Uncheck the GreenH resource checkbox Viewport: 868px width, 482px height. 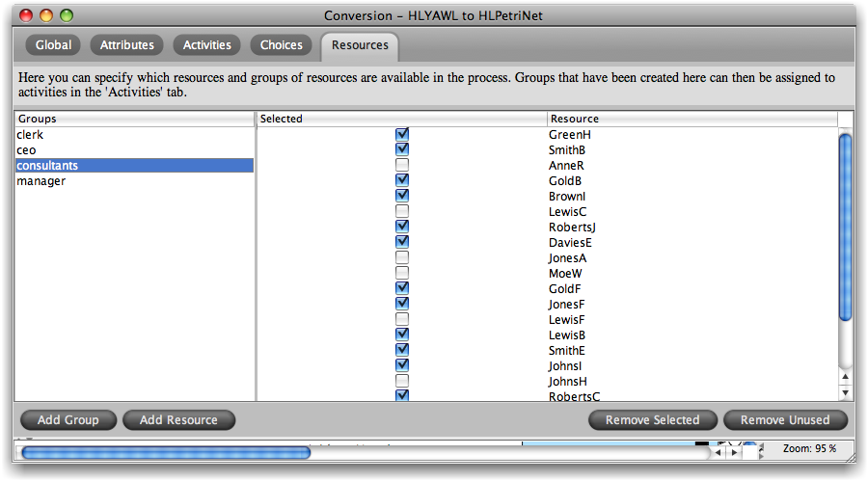click(402, 135)
